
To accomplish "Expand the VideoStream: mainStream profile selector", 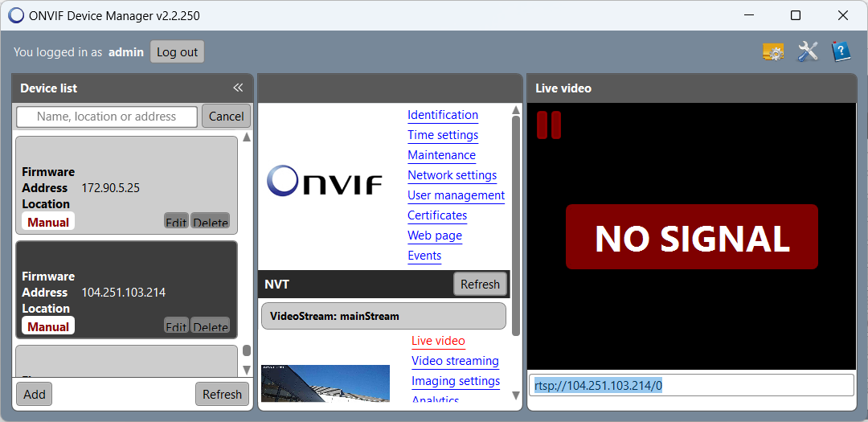I will [383, 316].
